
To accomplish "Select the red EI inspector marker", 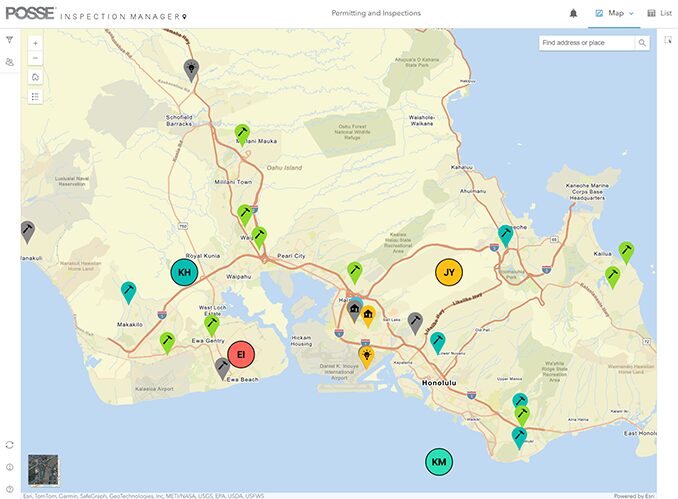I will tap(241, 354).
